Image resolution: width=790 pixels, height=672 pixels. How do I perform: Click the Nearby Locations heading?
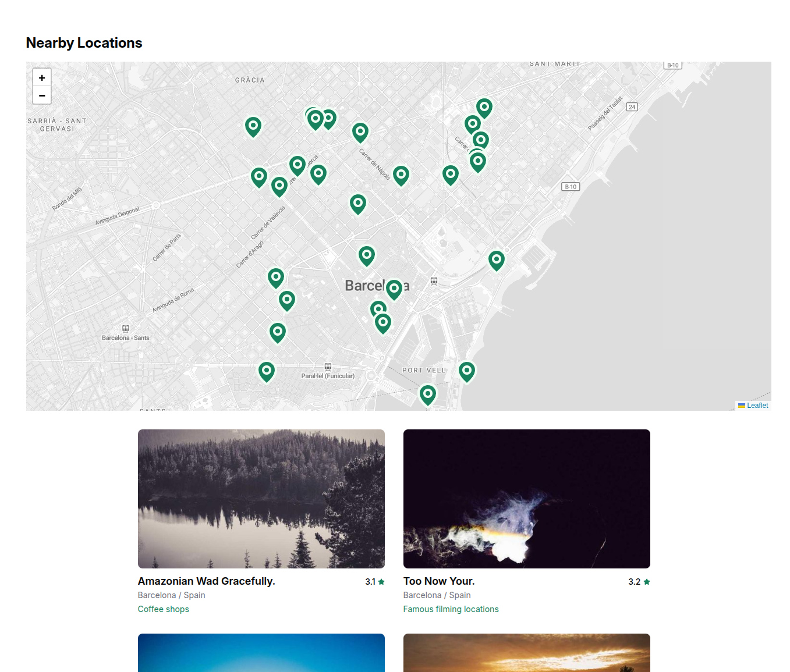coord(84,43)
